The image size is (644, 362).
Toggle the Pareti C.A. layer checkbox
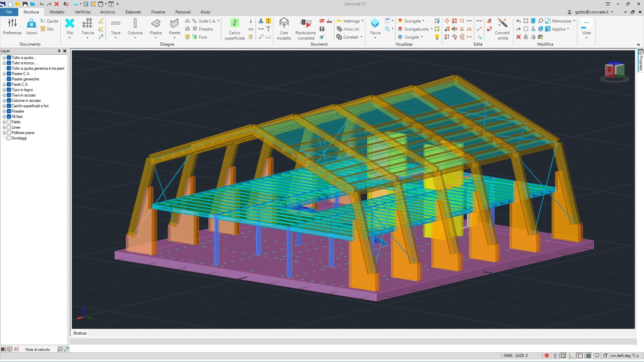tap(9, 84)
